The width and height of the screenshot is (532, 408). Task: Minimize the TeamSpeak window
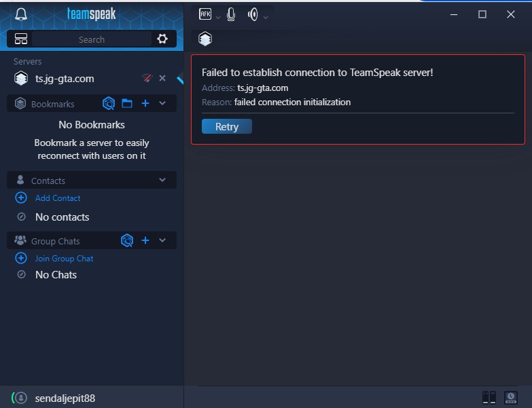coord(454,14)
